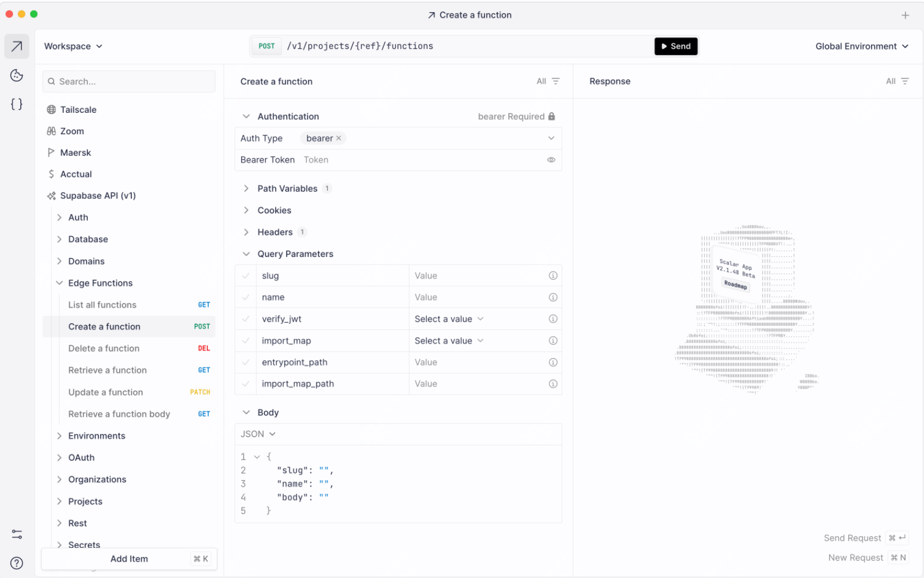Remove the bearer auth type tag
924x578 pixels.
click(339, 138)
